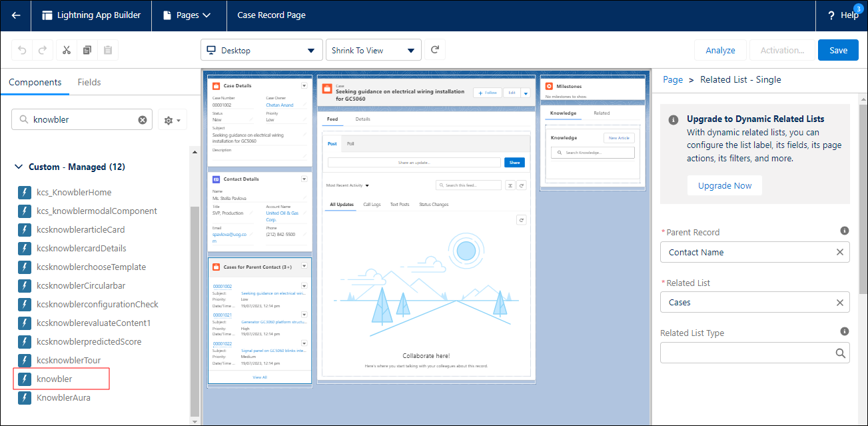
Task: Click case number 00001021 link
Action: (x=222, y=315)
